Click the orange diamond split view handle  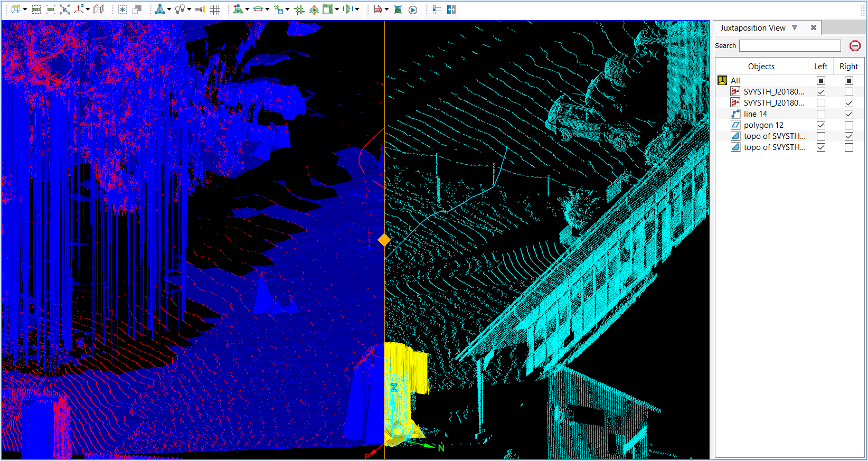coord(384,240)
